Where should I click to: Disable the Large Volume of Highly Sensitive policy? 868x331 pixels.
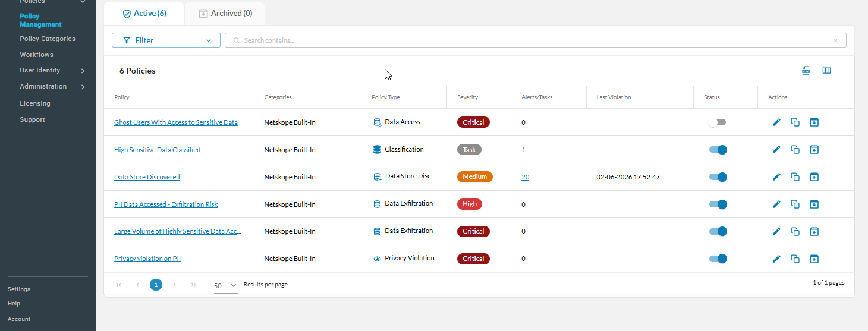[x=718, y=231]
